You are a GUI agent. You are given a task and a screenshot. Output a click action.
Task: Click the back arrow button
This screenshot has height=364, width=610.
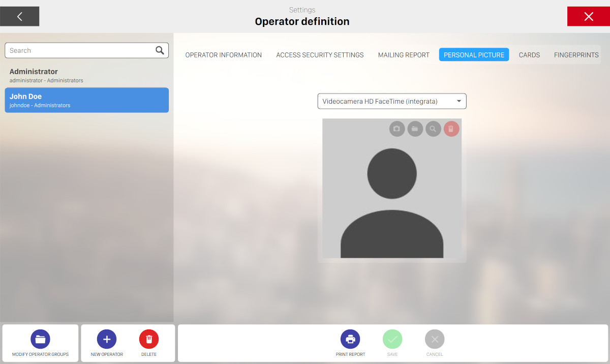pos(20,16)
